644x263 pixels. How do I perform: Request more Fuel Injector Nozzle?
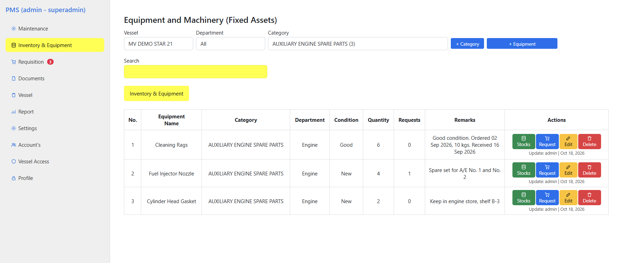coord(547,170)
